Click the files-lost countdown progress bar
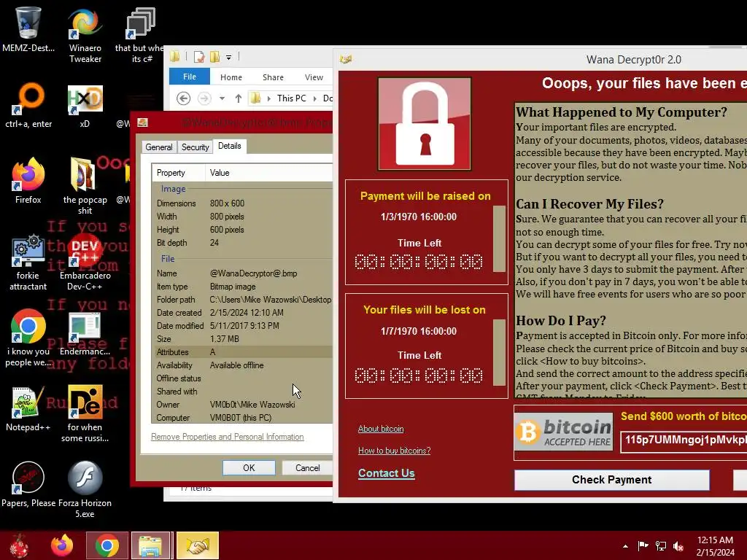This screenshot has height=560, width=747. pos(499,352)
